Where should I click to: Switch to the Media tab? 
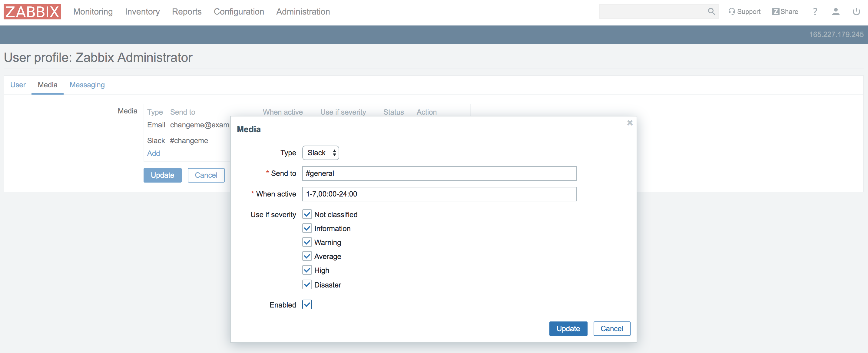coord(48,85)
